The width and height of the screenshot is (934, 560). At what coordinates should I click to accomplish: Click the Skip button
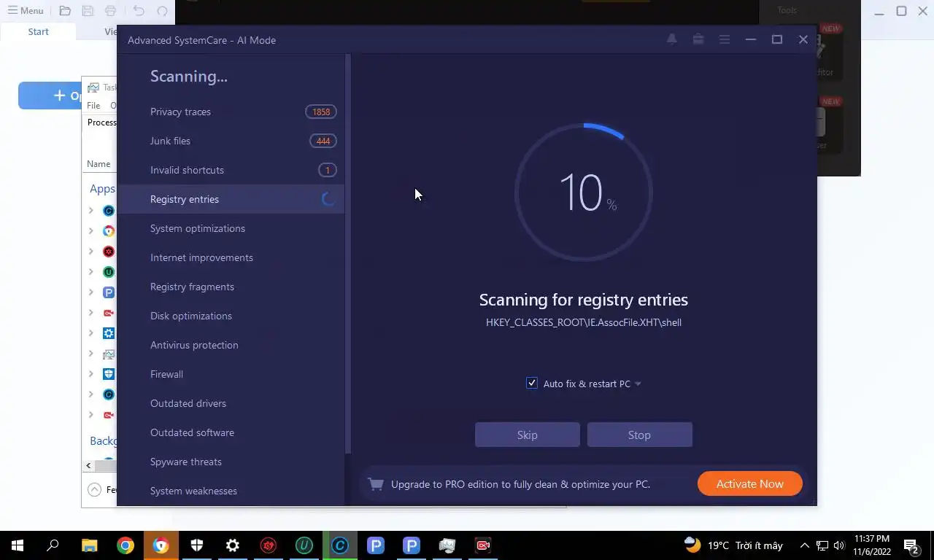click(528, 435)
